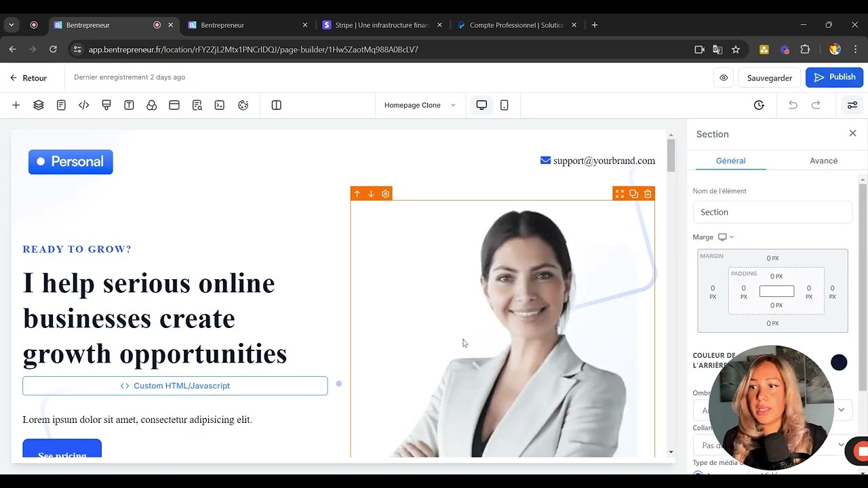Open the Marge device selector dropdown
Image resolution: width=868 pixels, height=488 pixels.
point(726,237)
